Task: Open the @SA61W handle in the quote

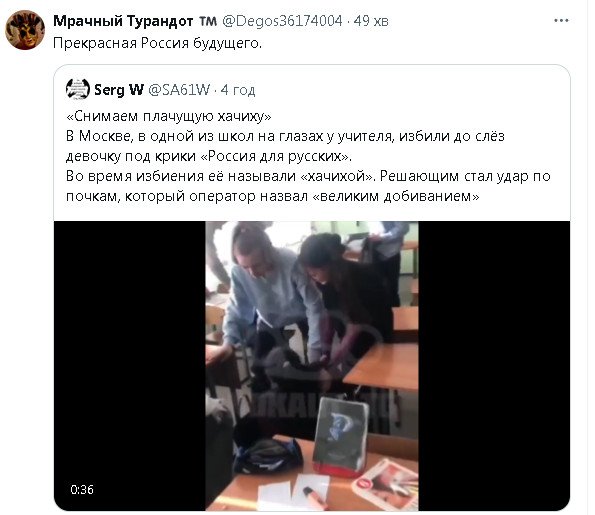Action: click(178, 90)
